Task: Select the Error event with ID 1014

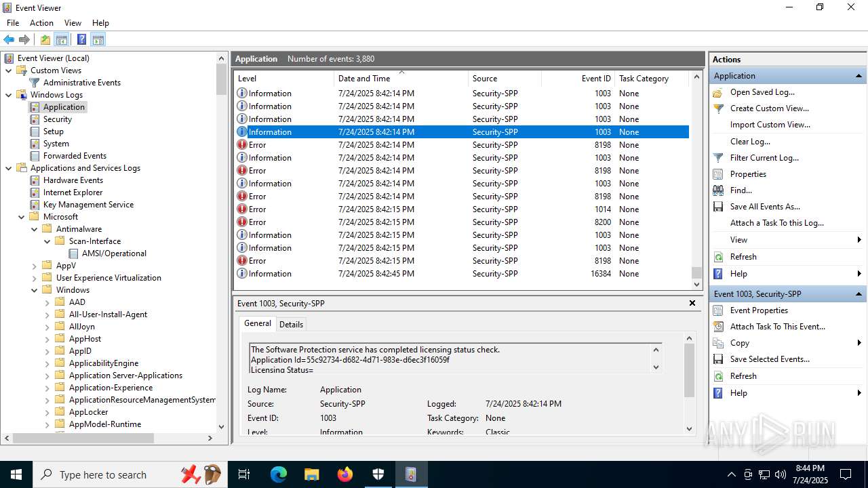Action: pyautogui.click(x=461, y=209)
